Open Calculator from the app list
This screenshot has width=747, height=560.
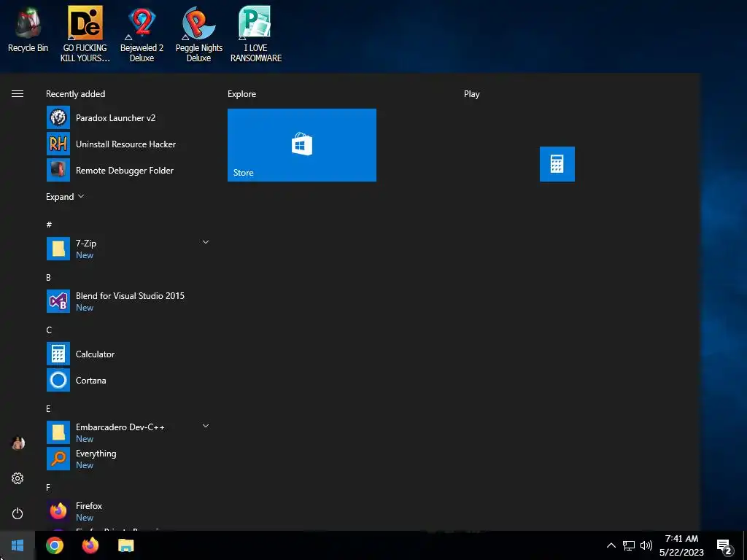click(x=128, y=354)
